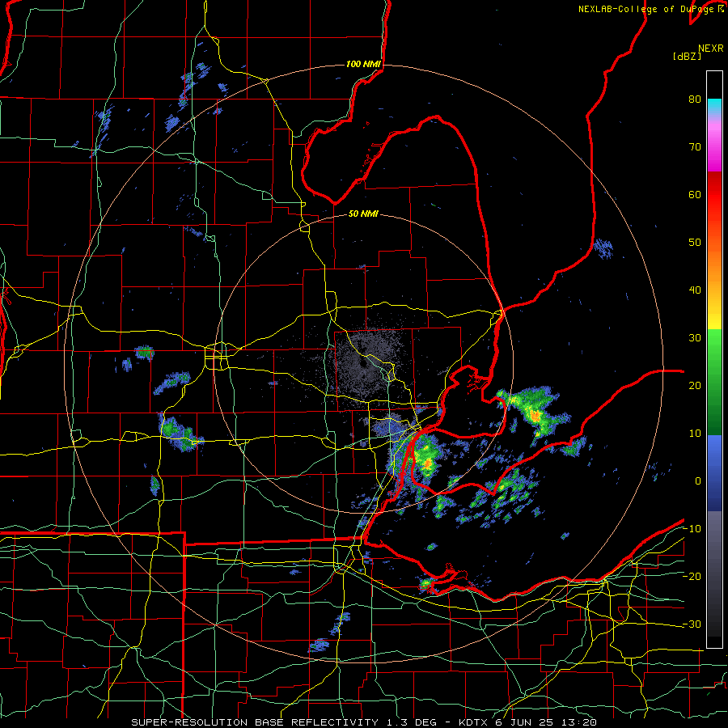Click the 100 NMI range ring label
This screenshot has width=728, height=728.
pyautogui.click(x=363, y=64)
